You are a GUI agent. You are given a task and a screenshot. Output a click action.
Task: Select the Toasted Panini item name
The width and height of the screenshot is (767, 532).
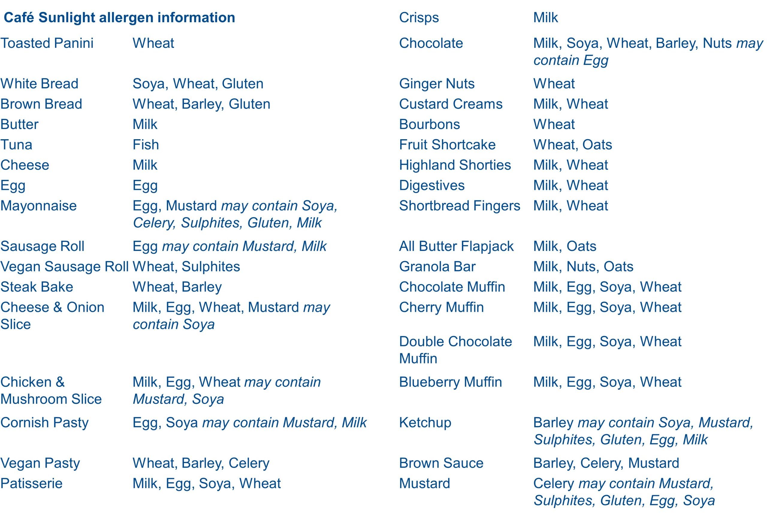[47, 43]
